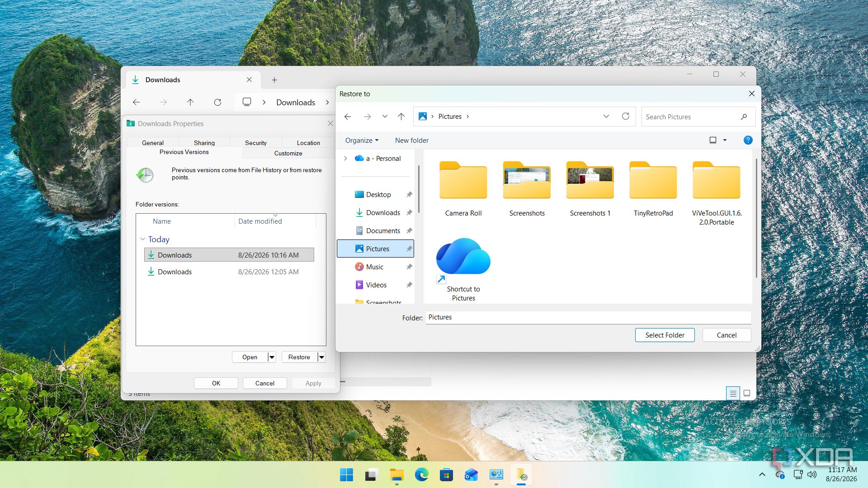Click the up arrow in Restore to dialog

401,117
